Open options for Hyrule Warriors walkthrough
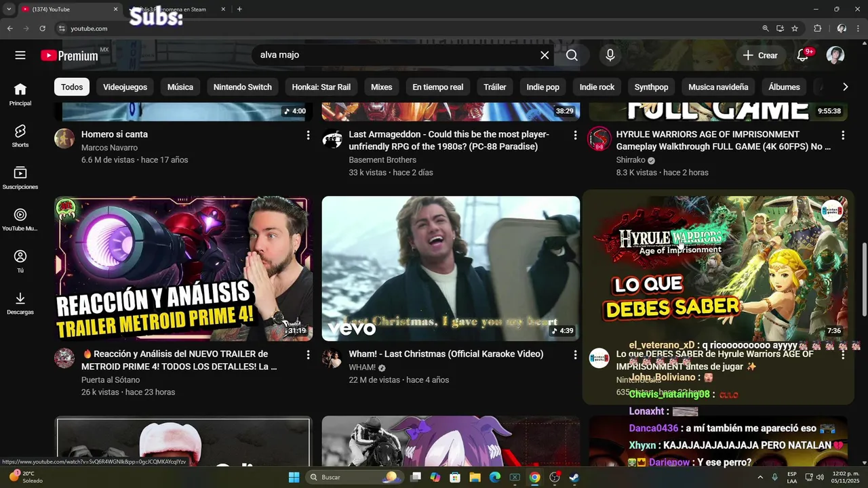The height and width of the screenshot is (488, 868). click(x=843, y=135)
